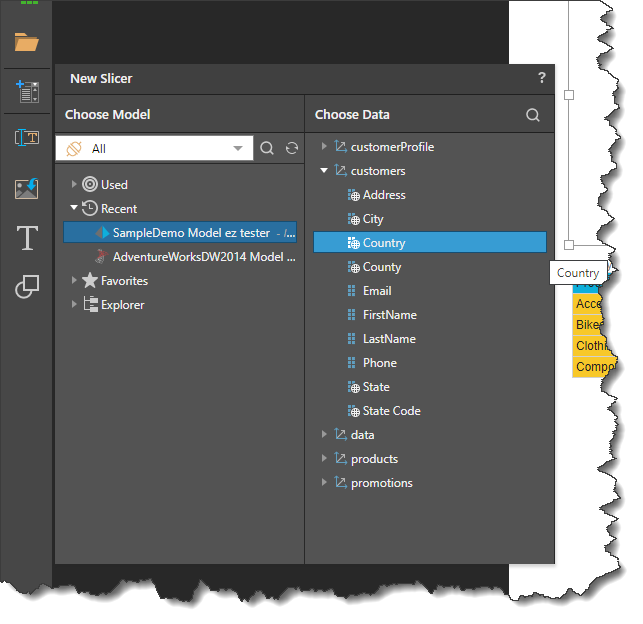This screenshot has height=624, width=643.
Task: Click the Email column icon
Action: tap(351, 291)
